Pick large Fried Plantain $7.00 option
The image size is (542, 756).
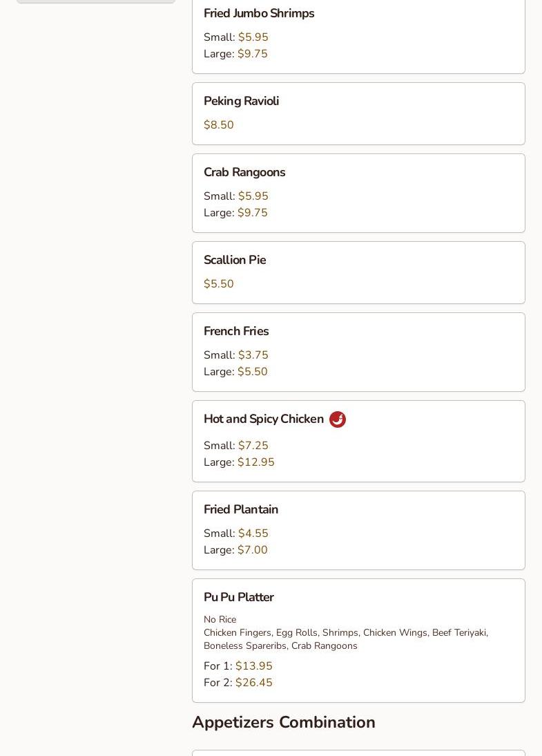(x=252, y=550)
